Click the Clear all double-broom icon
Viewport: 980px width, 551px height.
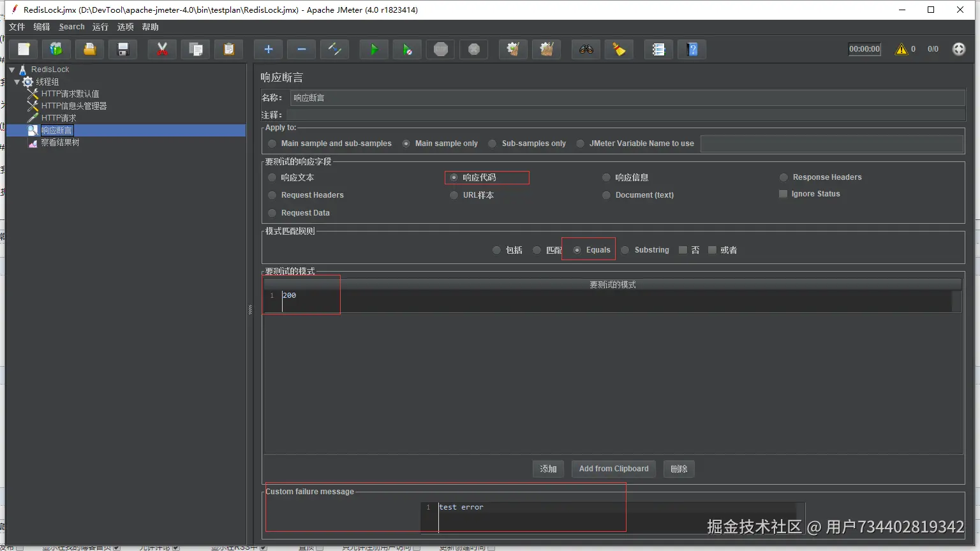(x=546, y=49)
